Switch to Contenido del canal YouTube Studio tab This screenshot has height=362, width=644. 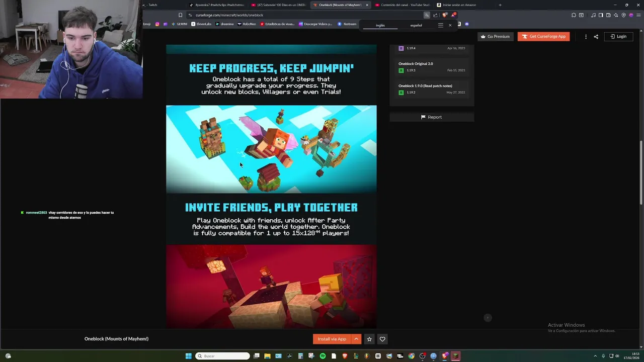(x=403, y=5)
